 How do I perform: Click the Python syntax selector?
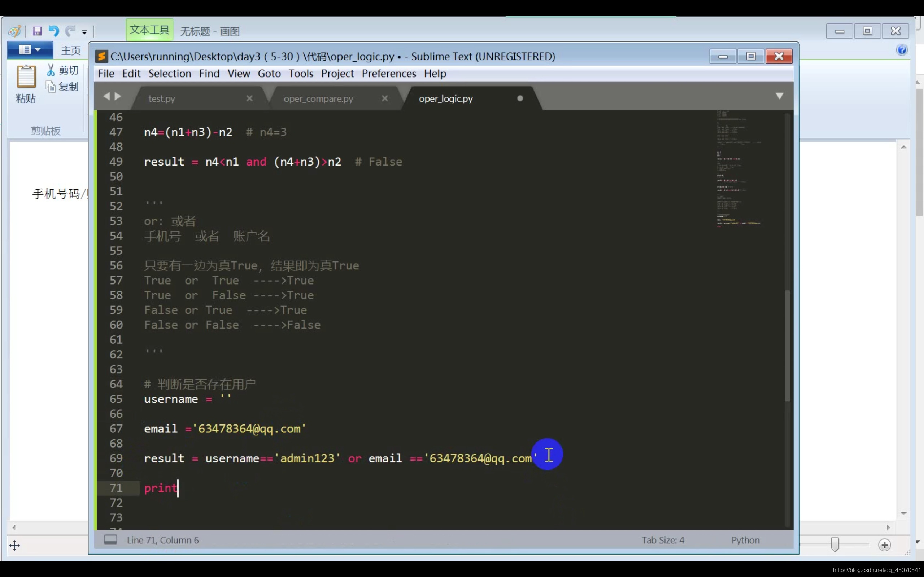coord(745,540)
